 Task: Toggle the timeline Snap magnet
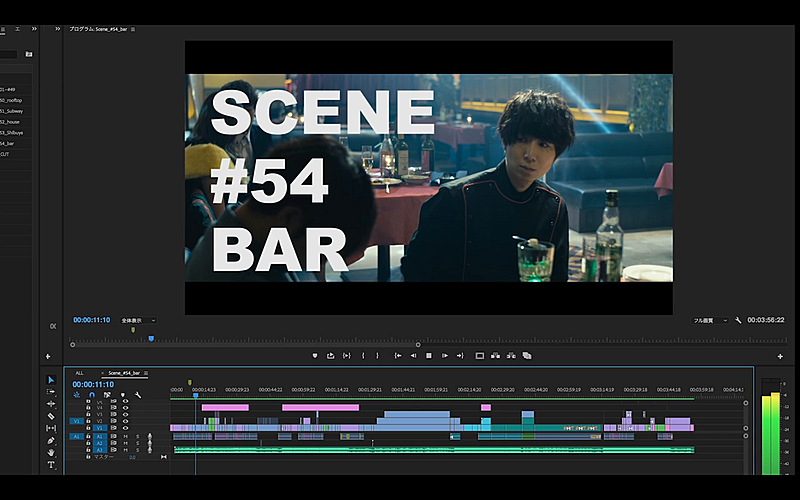[x=91, y=395]
